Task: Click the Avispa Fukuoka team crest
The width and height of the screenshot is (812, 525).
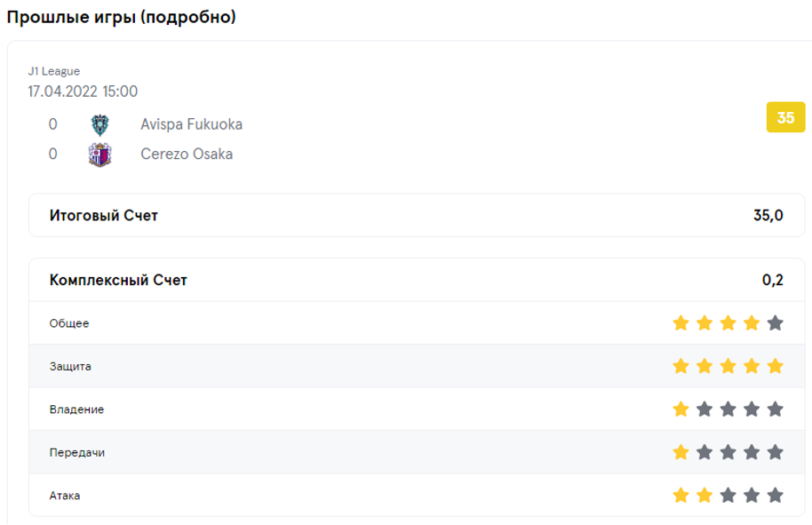Action: [x=100, y=124]
